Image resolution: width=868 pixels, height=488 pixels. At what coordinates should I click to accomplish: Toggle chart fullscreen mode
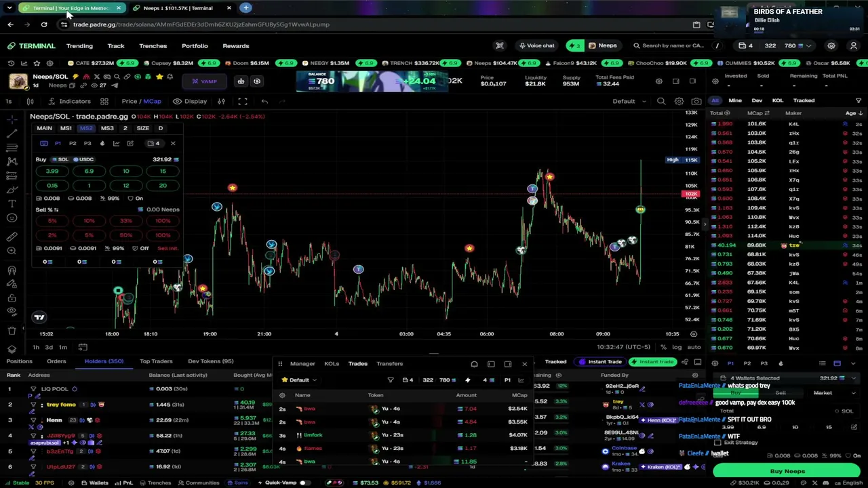pyautogui.click(x=242, y=102)
